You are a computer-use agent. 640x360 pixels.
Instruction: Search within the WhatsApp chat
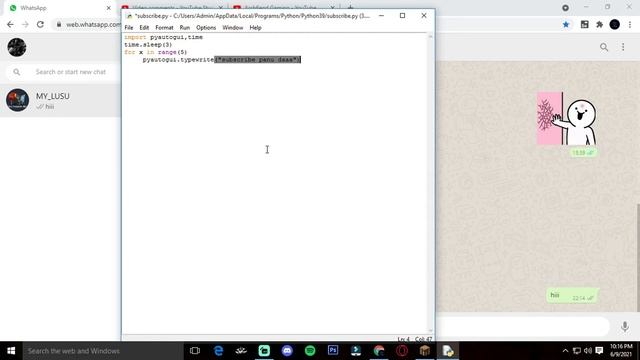pyautogui.click(x=604, y=47)
